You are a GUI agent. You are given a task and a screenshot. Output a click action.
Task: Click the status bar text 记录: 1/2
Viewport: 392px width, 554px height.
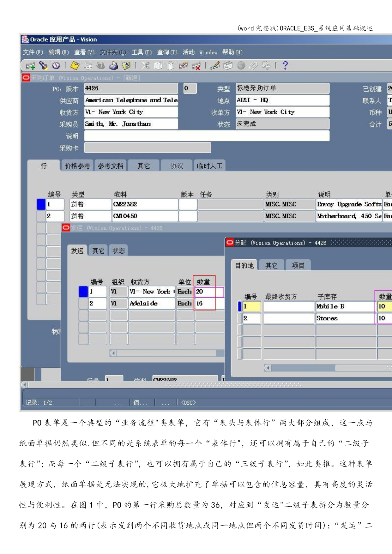click(39, 402)
